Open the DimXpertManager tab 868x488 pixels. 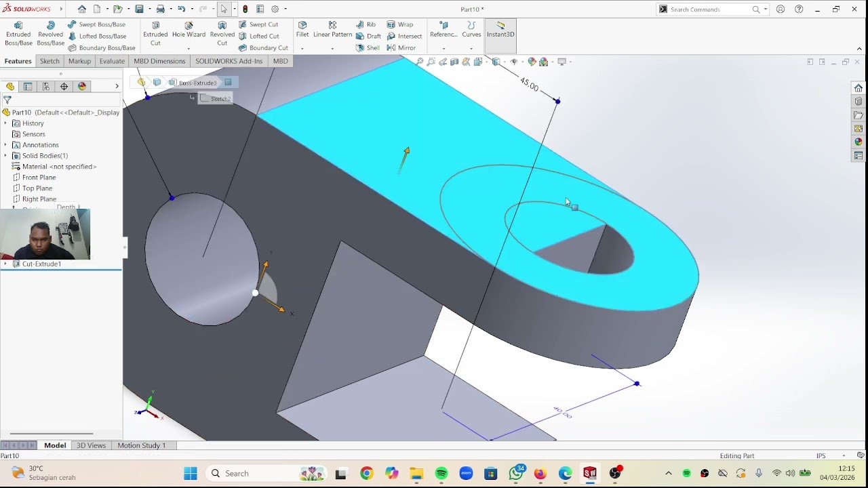pyautogui.click(x=64, y=86)
